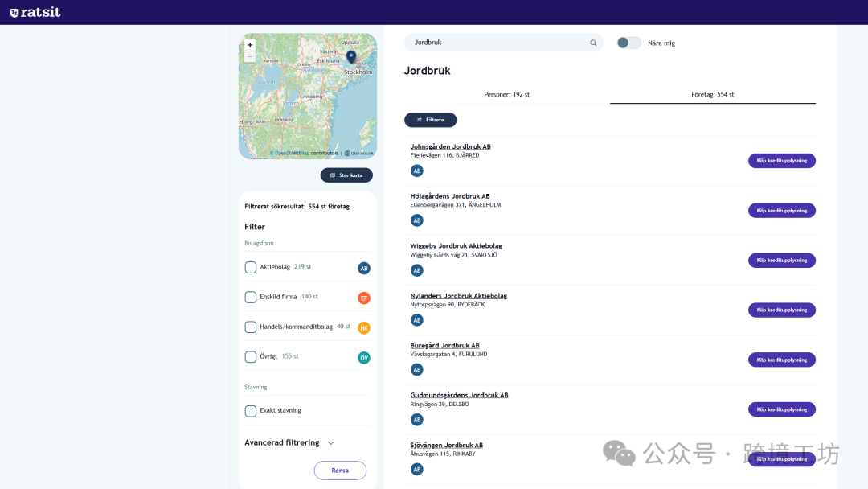Enable the Exakt stavning checkbox
This screenshot has height=489, width=868.
click(251, 411)
